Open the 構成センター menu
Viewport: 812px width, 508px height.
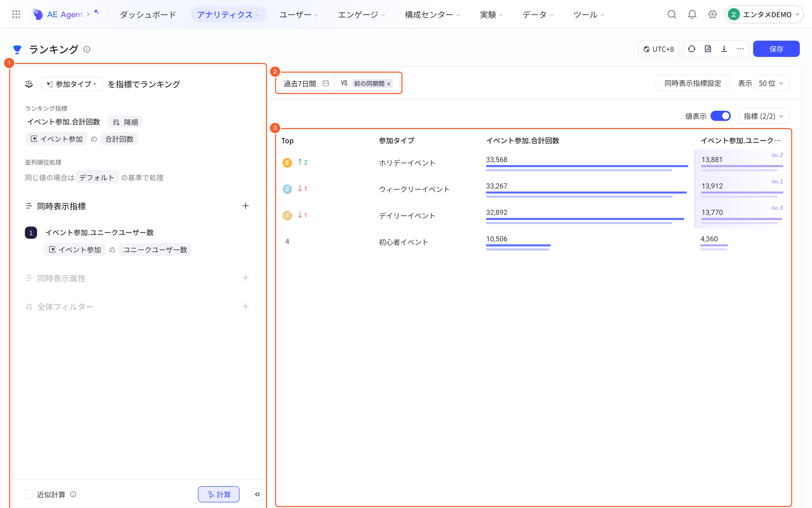(432, 14)
